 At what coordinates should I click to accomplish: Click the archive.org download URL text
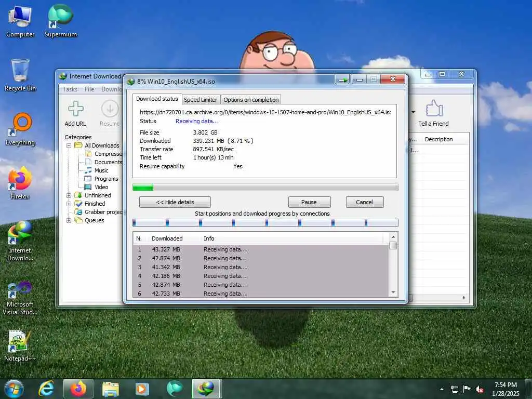click(x=265, y=112)
